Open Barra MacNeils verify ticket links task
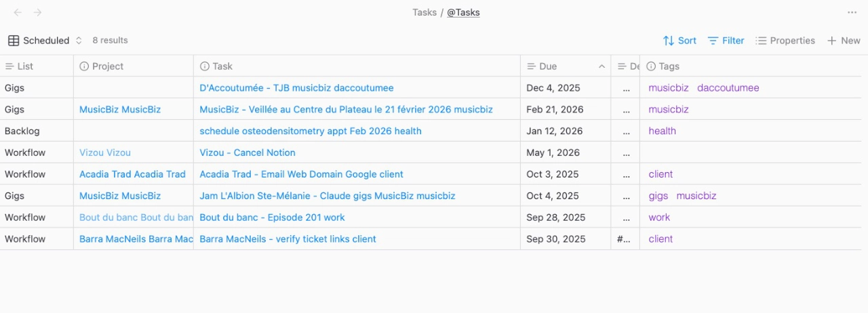 tap(288, 239)
